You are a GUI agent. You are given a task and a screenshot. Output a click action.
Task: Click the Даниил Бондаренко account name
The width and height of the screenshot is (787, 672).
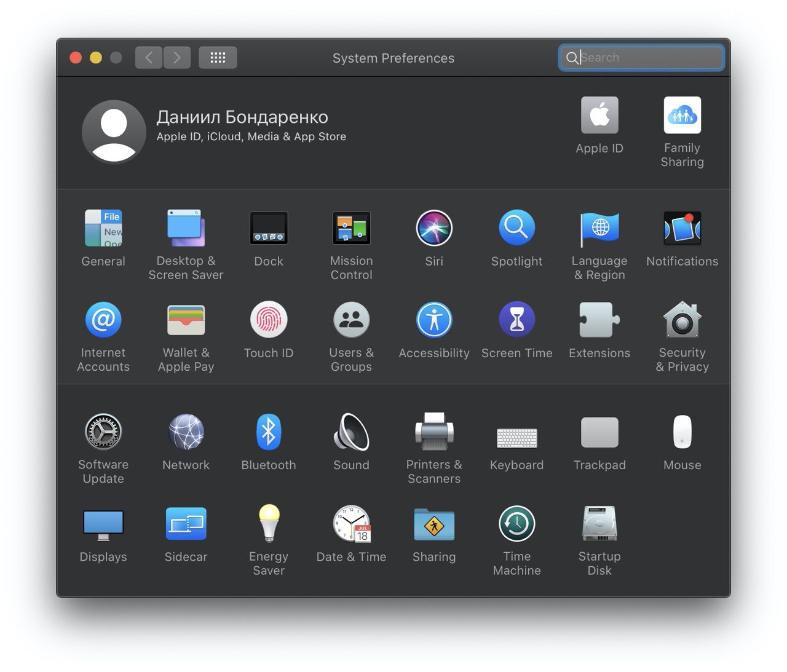pyautogui.click(x=242, y=117)
